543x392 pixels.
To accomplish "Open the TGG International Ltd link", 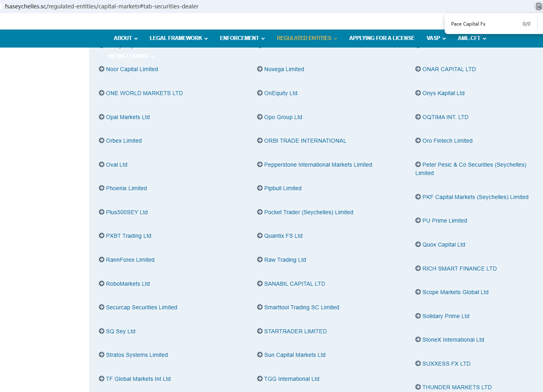I will (292, 379).
